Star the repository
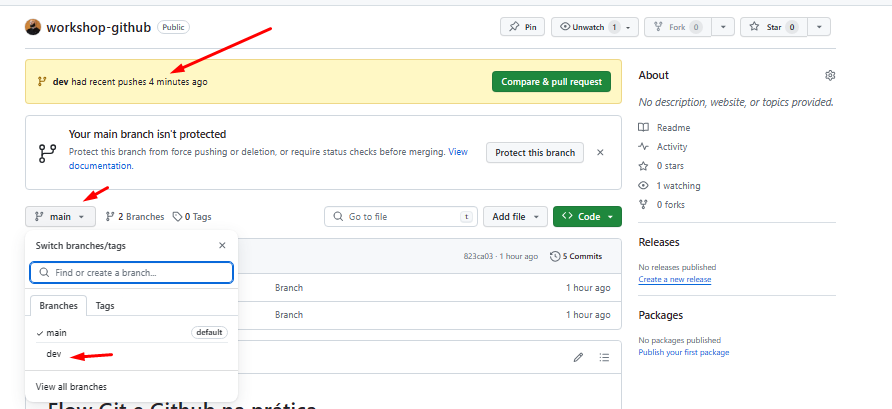Image resolution: width=892 pixels, height=409 pixels. [x=774, y=27]
